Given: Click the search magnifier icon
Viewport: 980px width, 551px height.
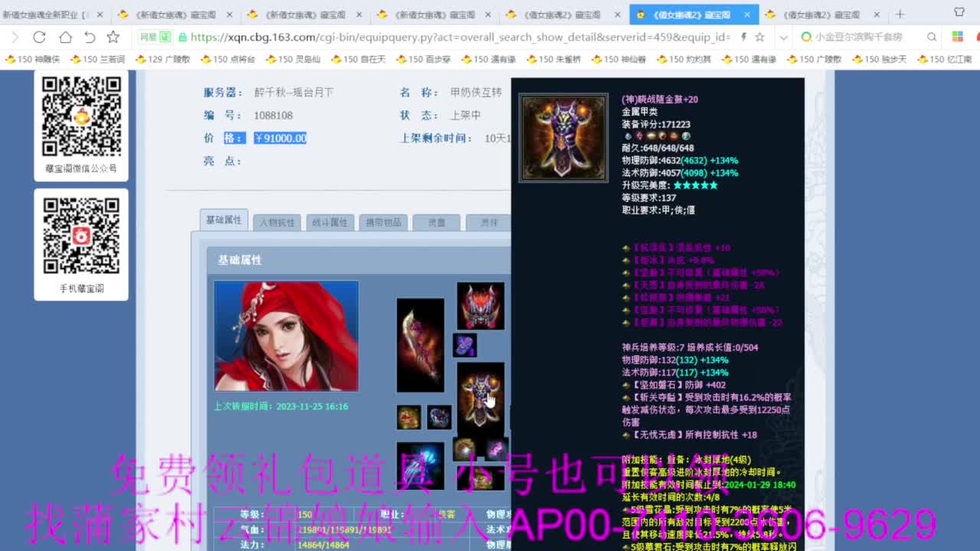Looking at the screenshot, I should click(933, 36).
